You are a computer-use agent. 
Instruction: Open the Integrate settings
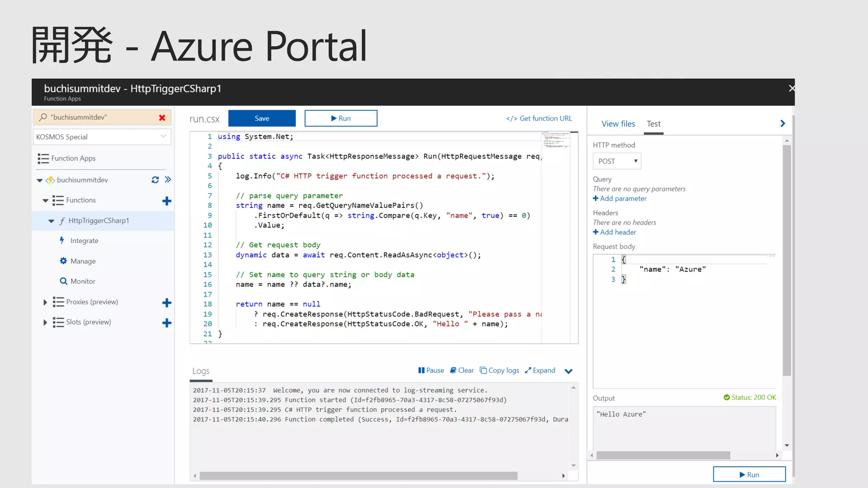[84, 241]
